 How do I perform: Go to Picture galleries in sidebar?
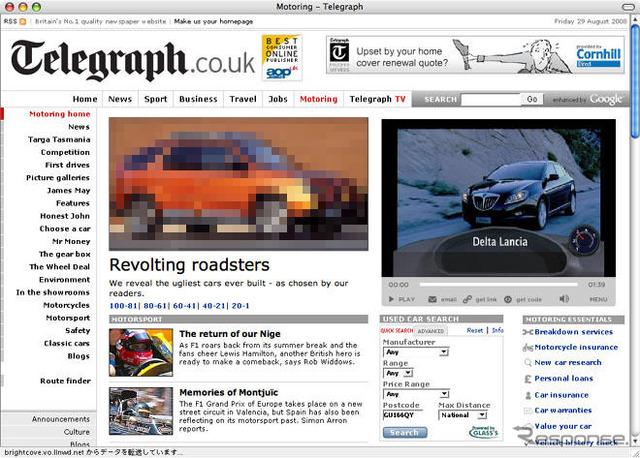(58, 178)
